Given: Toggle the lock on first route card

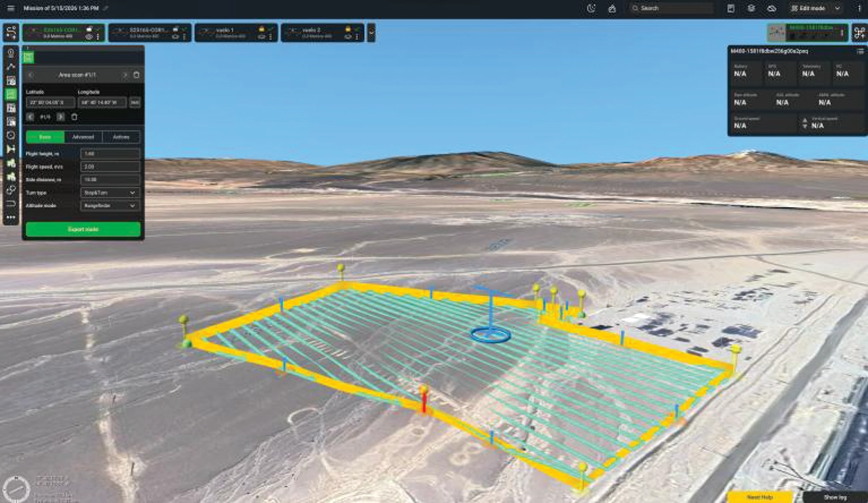Looking at the screenshot, I should (x=89, y=29).
